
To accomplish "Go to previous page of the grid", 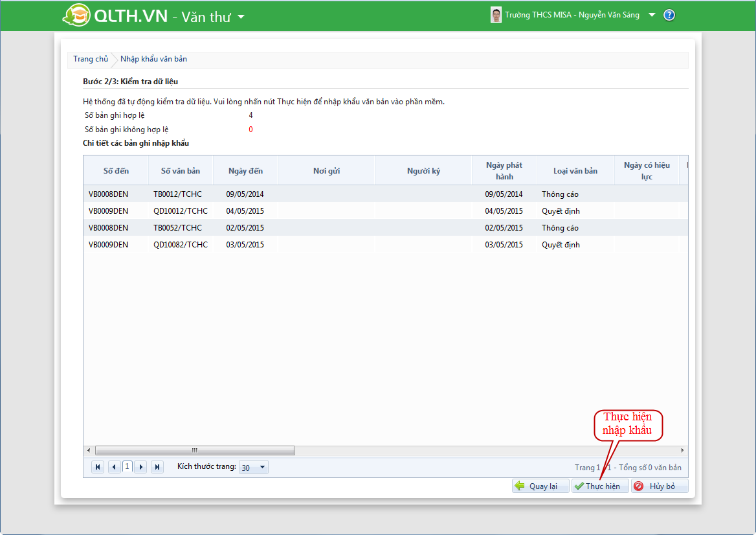I will tap(115, 467).
